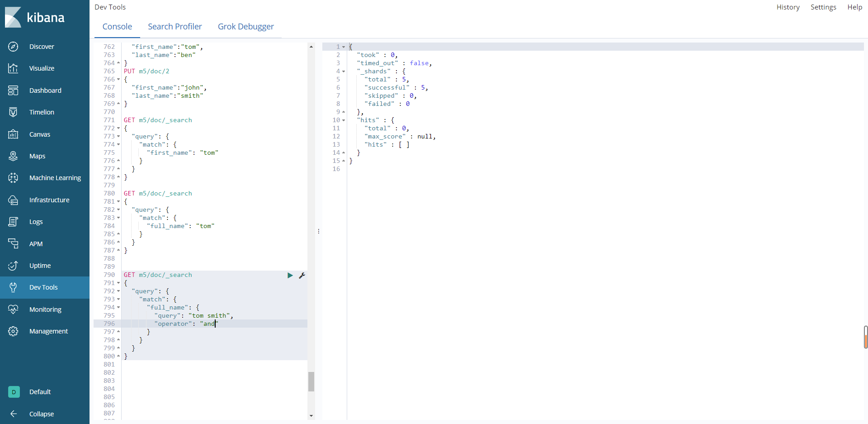This screenshot has width=868, height=424.
Task: Click the Dev Tools breadcrumb title
Action: [x=110, y=7]
